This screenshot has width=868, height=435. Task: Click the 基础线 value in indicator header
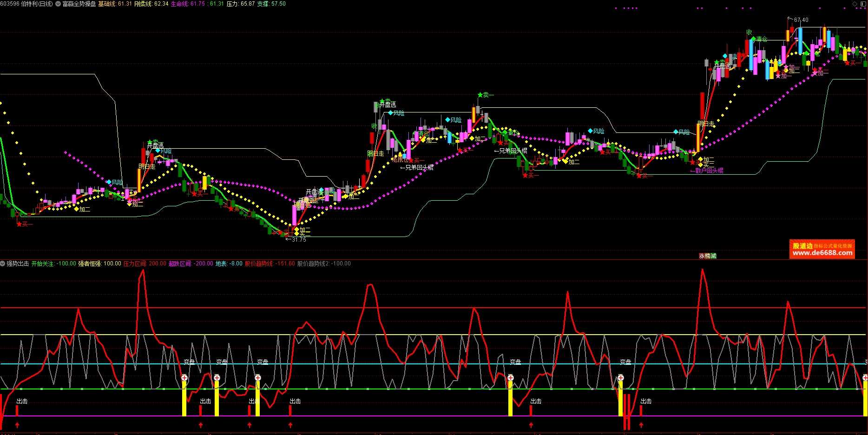(x=125, y=4)
